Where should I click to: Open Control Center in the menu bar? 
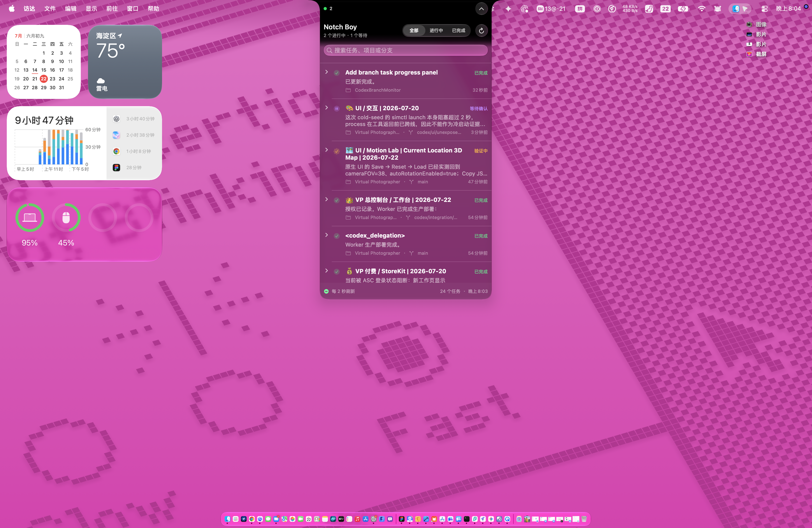(x=764, y=9)
